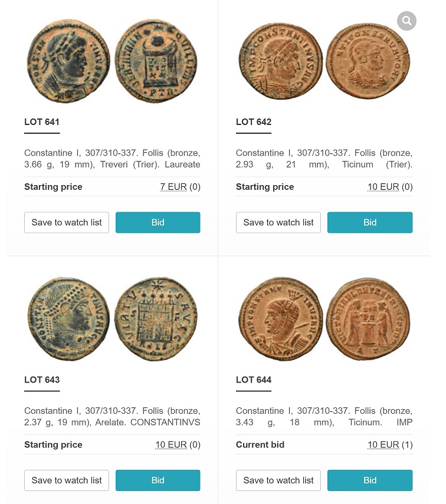The image size is (446, 504).
Task: View the Lot 643 coin photo
Action: click(x=112, y=319)
